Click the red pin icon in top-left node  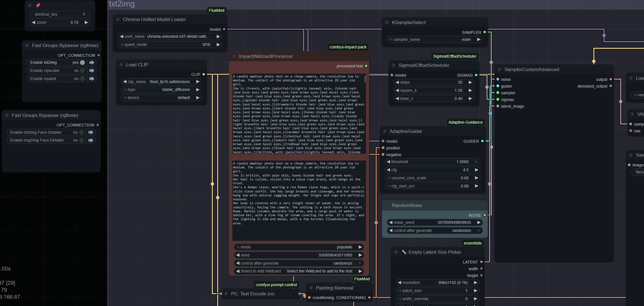[38, 5]
